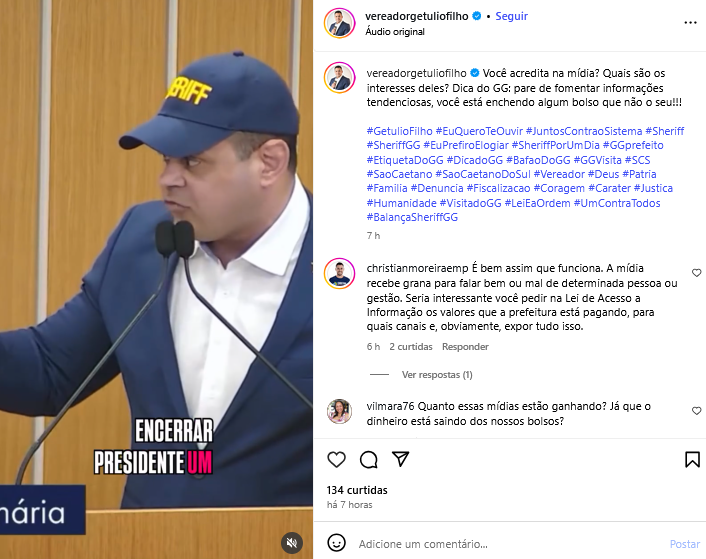
Task: Save the post with the bookmark icon
Action: tap(692, 460)
